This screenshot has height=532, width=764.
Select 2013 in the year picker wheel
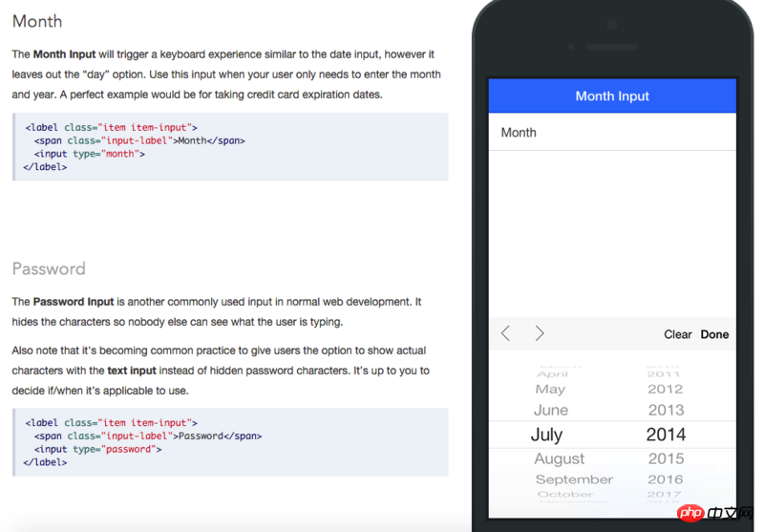(x=666, y=410)
